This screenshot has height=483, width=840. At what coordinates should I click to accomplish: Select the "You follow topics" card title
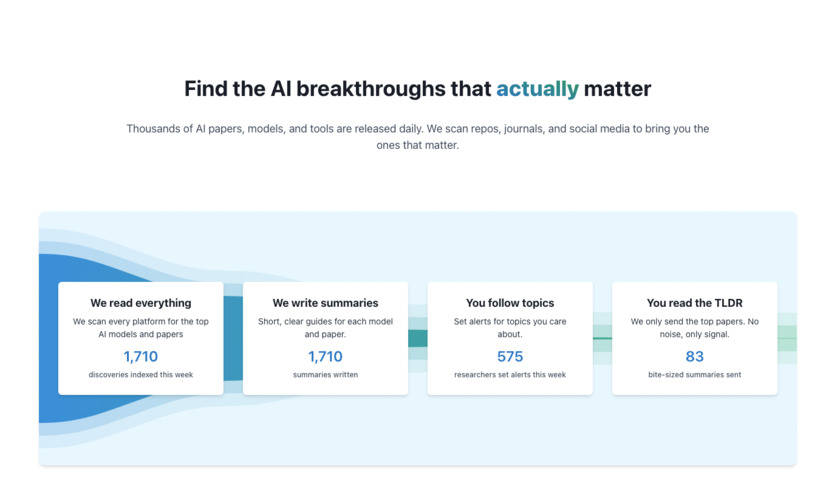coord(510,303)
